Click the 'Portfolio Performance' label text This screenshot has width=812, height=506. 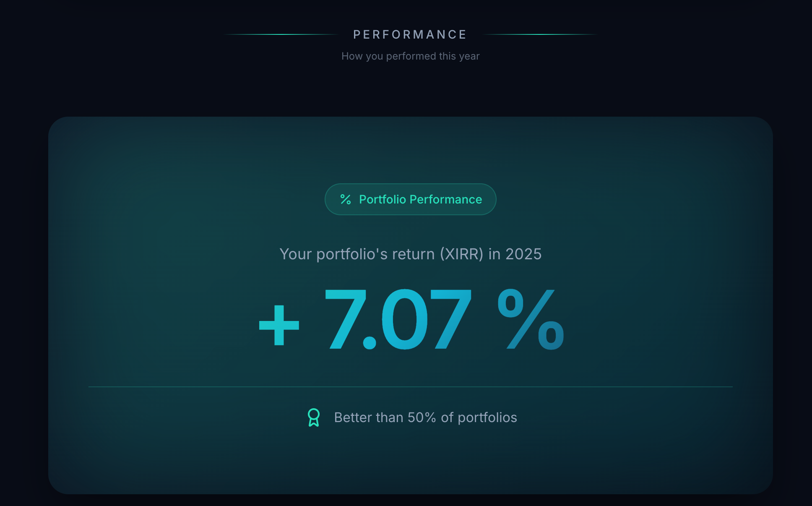(421, 199)
